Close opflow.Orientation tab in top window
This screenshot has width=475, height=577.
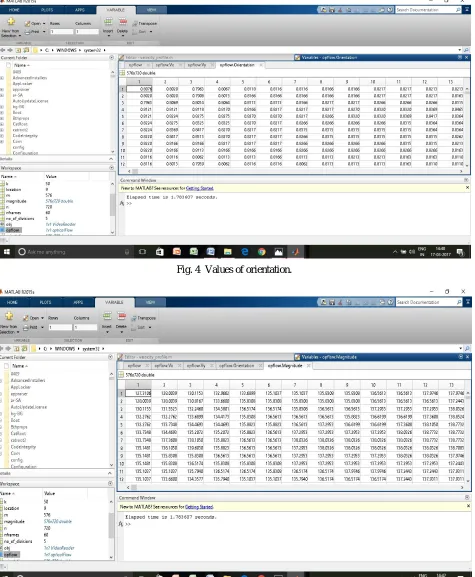261,65
